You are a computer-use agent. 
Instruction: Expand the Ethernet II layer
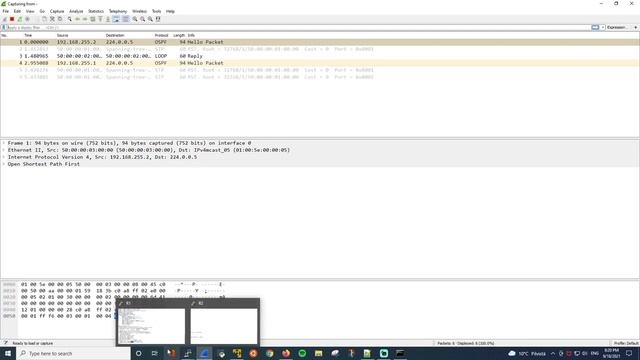click(4, 150)
